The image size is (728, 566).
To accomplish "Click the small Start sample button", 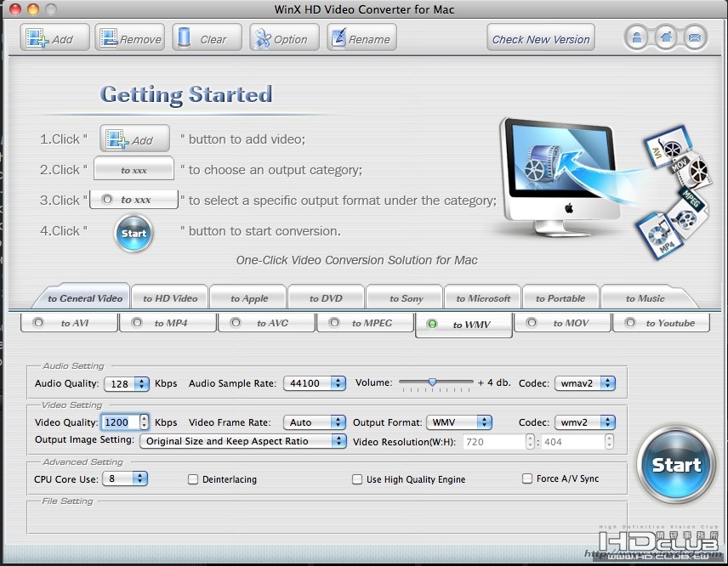I will 134,234.
